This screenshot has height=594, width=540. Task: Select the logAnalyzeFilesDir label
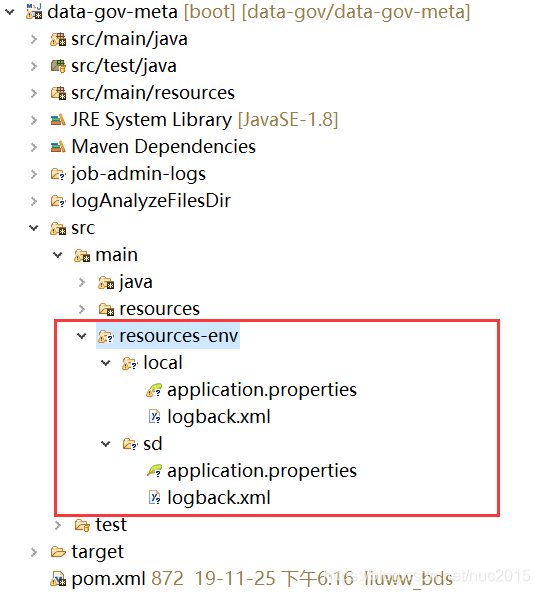pyautogui.click(x=151, y=201)
